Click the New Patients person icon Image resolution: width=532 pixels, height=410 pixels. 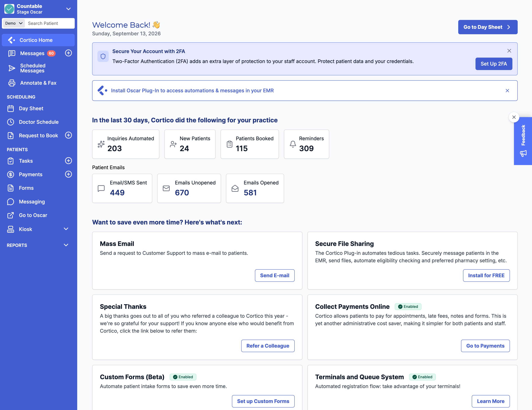pyautogui.click(x=173, y=144)
